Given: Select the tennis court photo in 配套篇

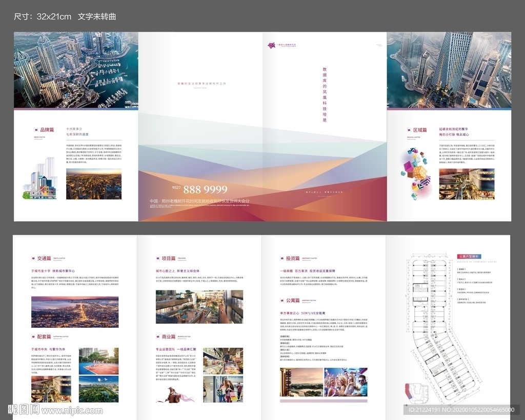Looking at the screenshot, I should coord(99,361).
